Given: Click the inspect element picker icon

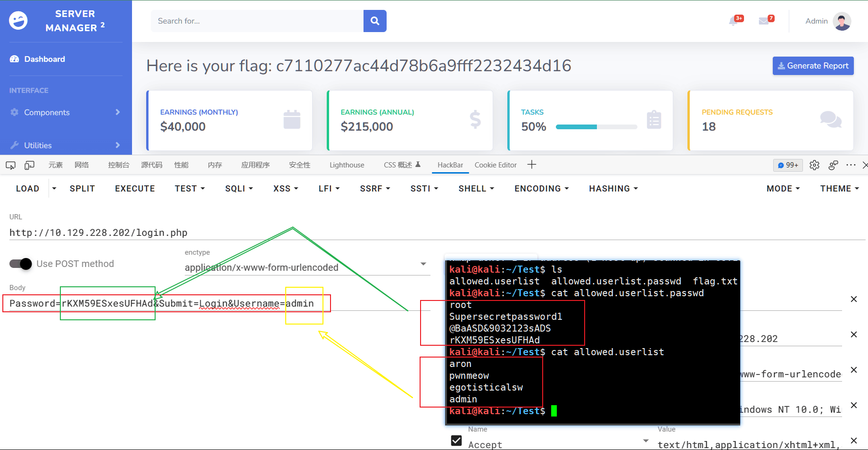Looking at the screenshot, I should click(10, 165).
